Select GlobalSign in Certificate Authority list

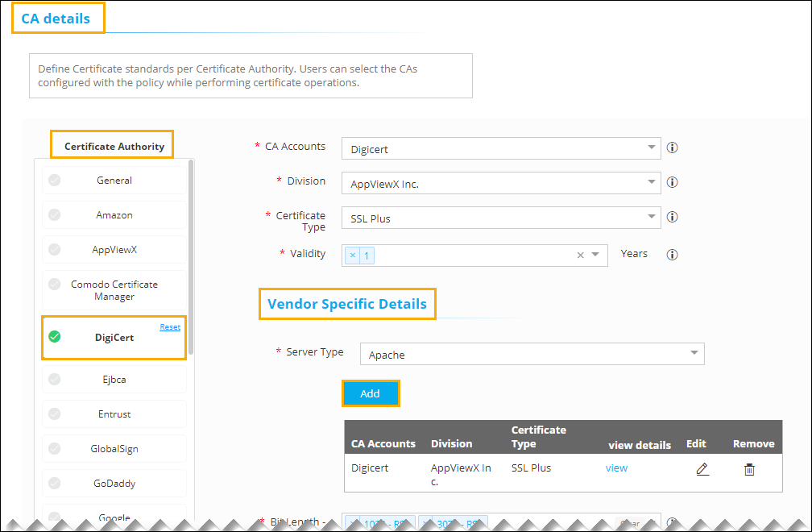coord(114,449)
